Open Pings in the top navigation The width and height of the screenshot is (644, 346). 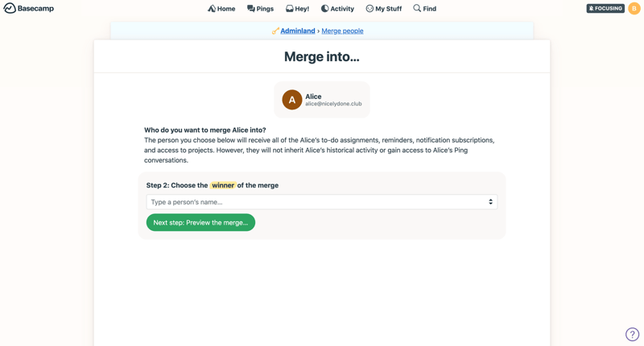pos(260,9)
